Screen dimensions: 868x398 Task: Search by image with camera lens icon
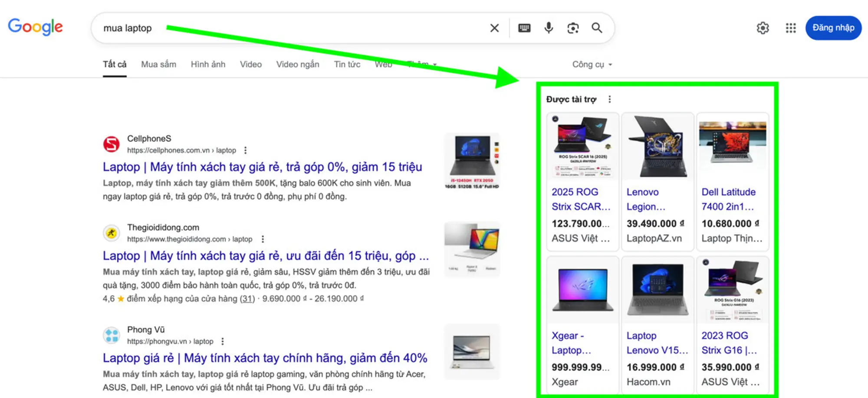(x=573, y=28)
